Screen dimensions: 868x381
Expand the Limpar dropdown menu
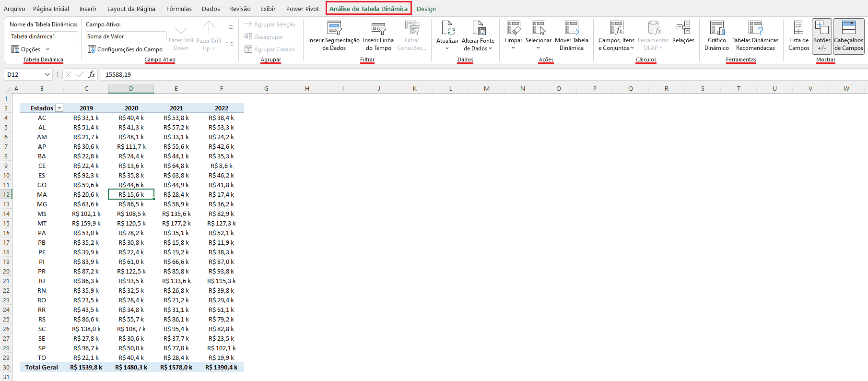pyautogui.click(x=513, y=48)
